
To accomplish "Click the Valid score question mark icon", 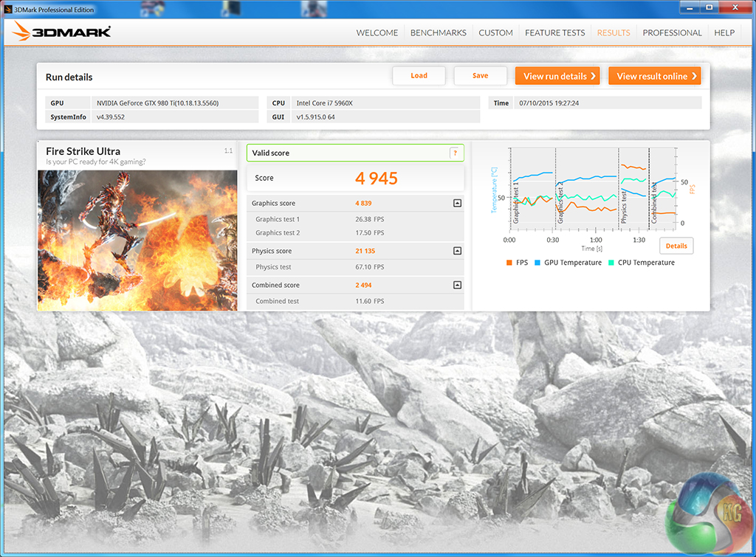I will [455, 153].
